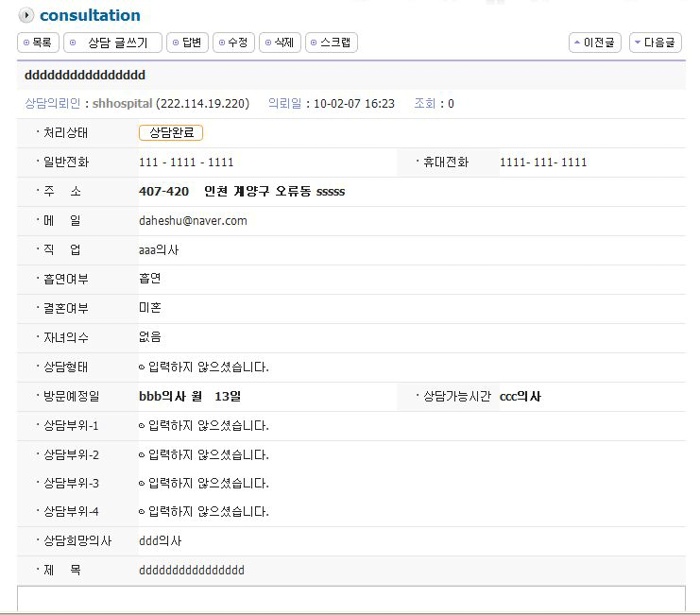Click the address text 407-420 인천 계양구

[241, 192]
